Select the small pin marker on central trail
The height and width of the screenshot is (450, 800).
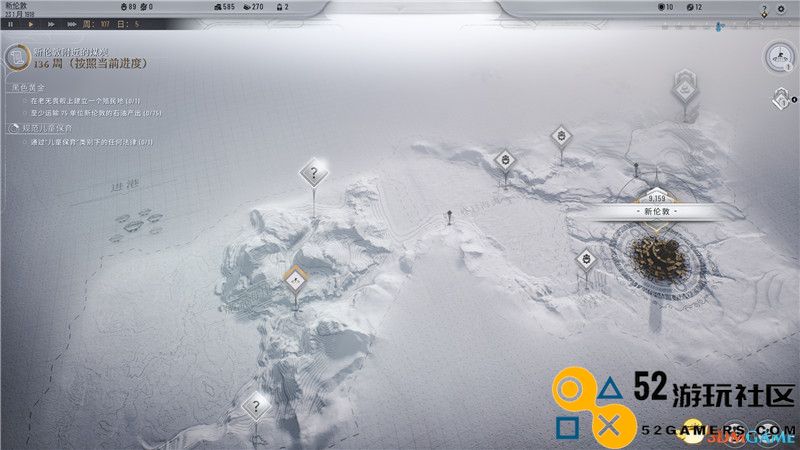click(449, 217)
